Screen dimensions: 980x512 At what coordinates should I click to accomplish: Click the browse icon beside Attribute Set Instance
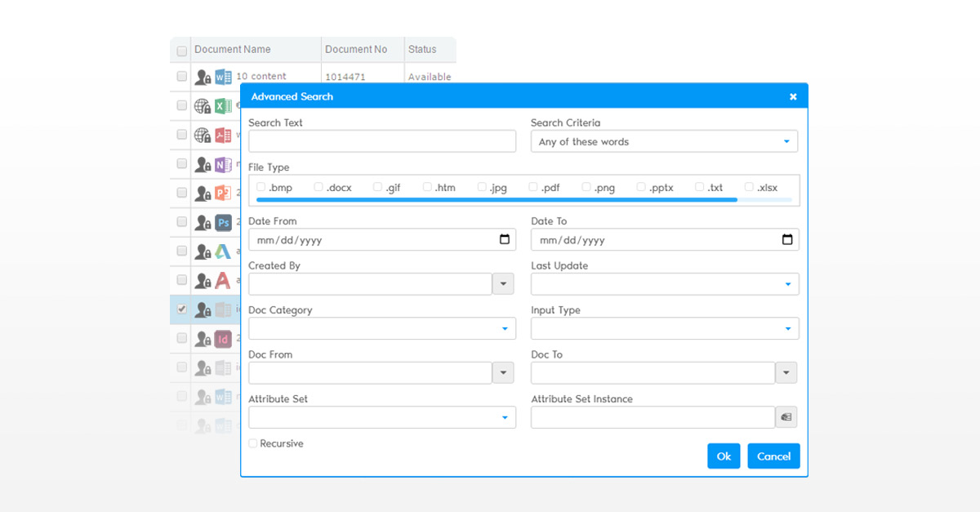[x=786, y=416]
